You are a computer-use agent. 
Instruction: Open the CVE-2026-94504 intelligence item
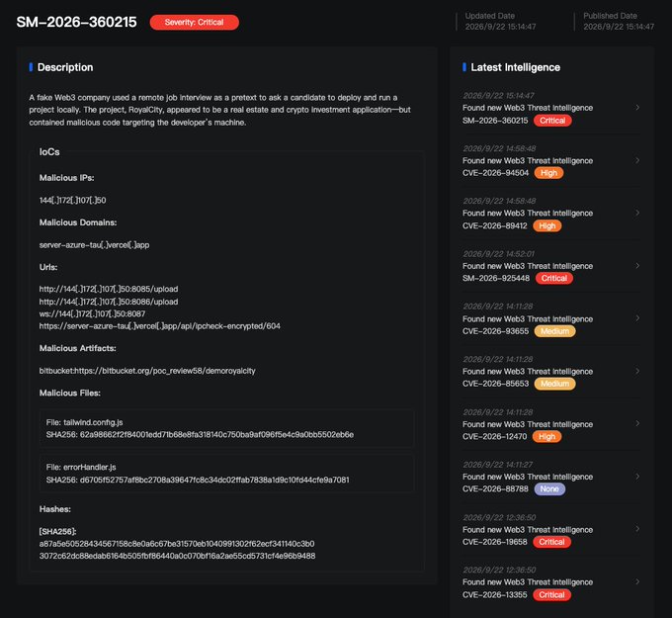point(551,161)
